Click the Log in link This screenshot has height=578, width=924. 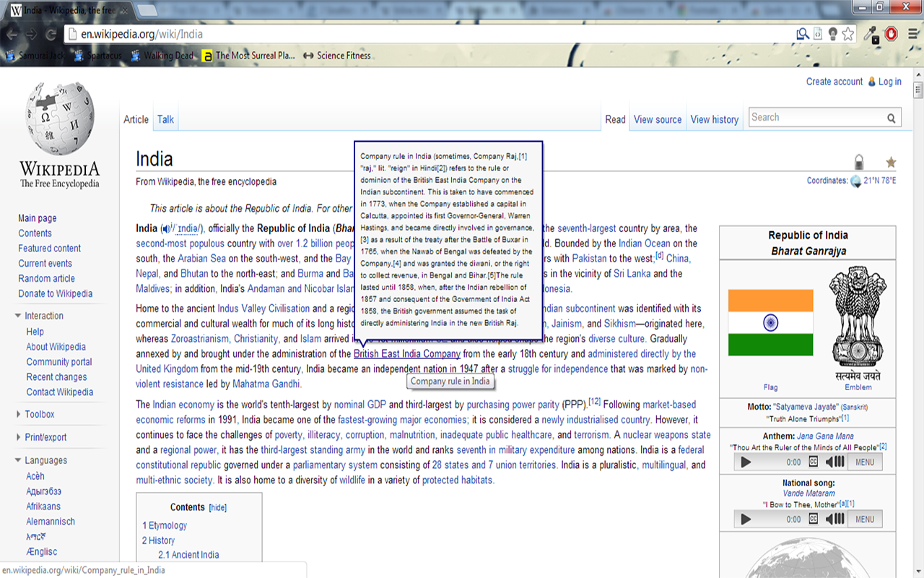click(x=889, y=82)
